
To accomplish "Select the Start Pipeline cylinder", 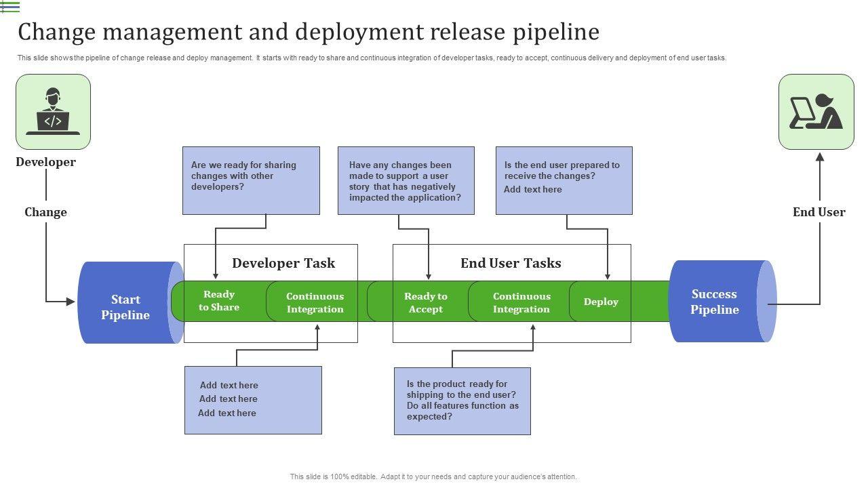I will [126, 307].
